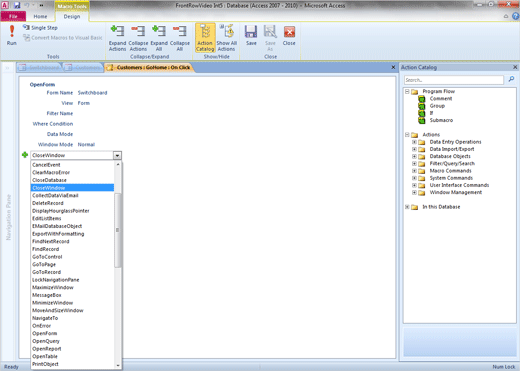520x371 pixels.
Task: Toggle the Action Catalog pane button
Action: pos(205,38)
